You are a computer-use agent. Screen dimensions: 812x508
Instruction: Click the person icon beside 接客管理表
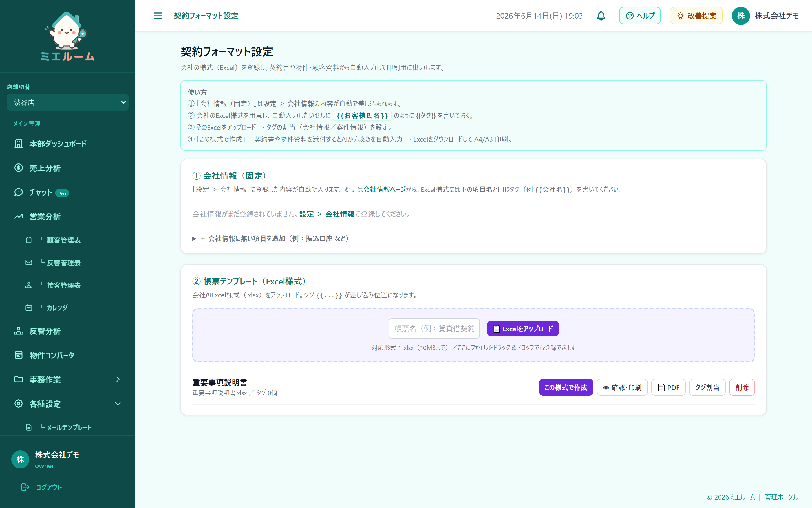pos(29,285)
